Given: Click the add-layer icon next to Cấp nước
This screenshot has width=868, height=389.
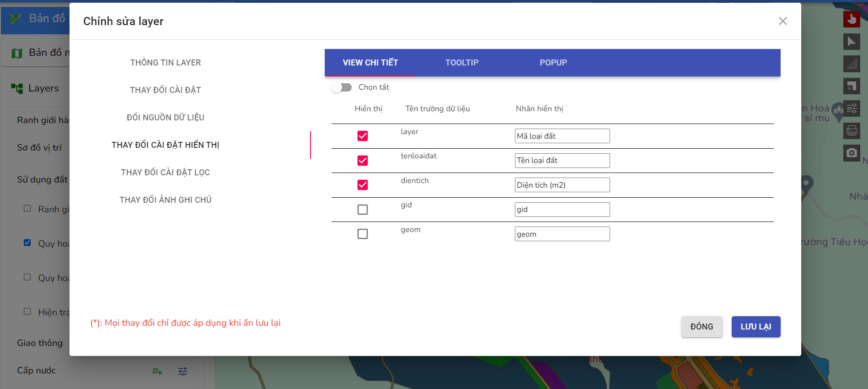Looking at the screenshot, I should tap(157, 371).
